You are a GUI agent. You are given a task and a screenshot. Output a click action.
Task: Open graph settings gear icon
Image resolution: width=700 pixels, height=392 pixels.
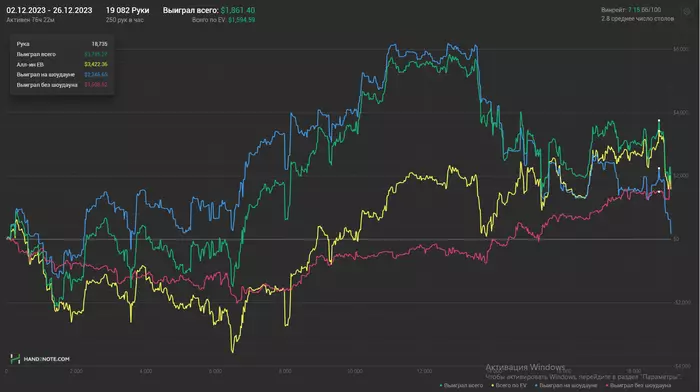[687, 12]
